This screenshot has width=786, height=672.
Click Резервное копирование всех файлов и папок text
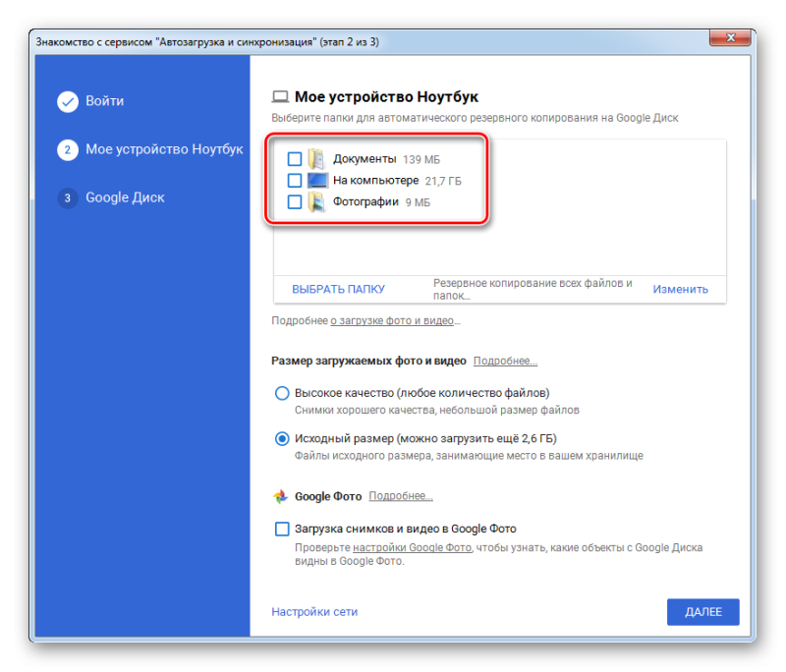[533, 289]
